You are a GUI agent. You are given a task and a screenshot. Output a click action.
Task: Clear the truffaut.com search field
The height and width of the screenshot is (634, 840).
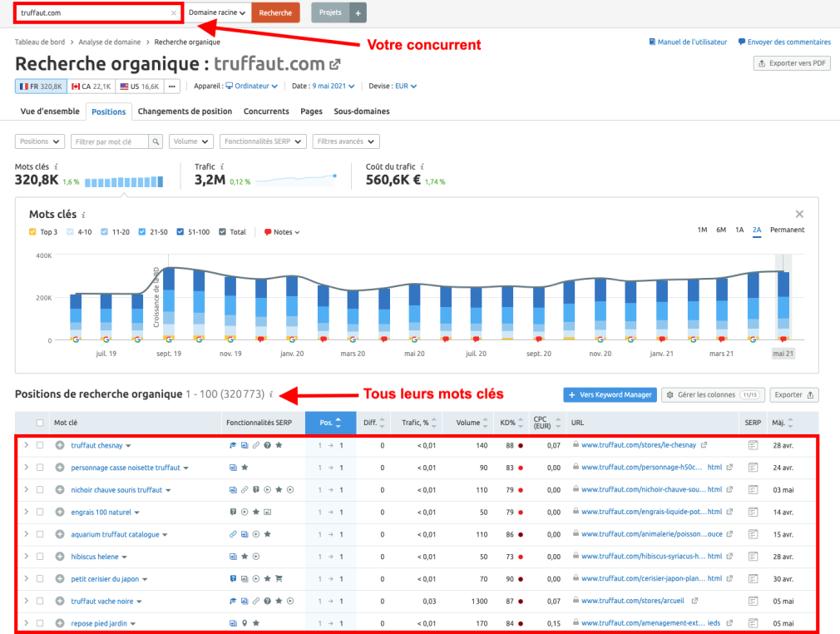174,12
